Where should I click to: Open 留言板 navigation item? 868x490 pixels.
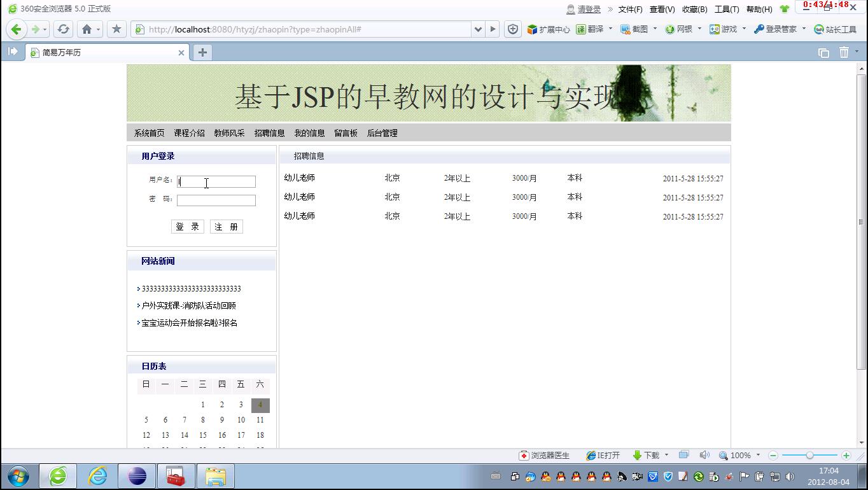tap(346, 133)
